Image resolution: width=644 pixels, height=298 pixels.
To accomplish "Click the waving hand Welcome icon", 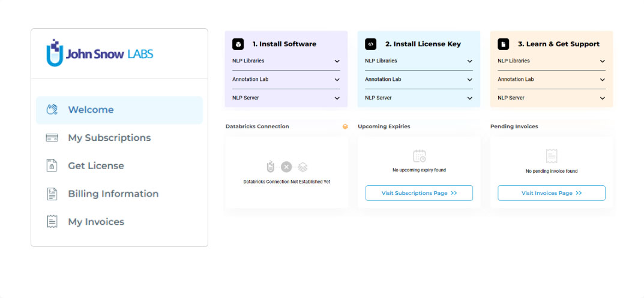I will click(x=52, y=110).
